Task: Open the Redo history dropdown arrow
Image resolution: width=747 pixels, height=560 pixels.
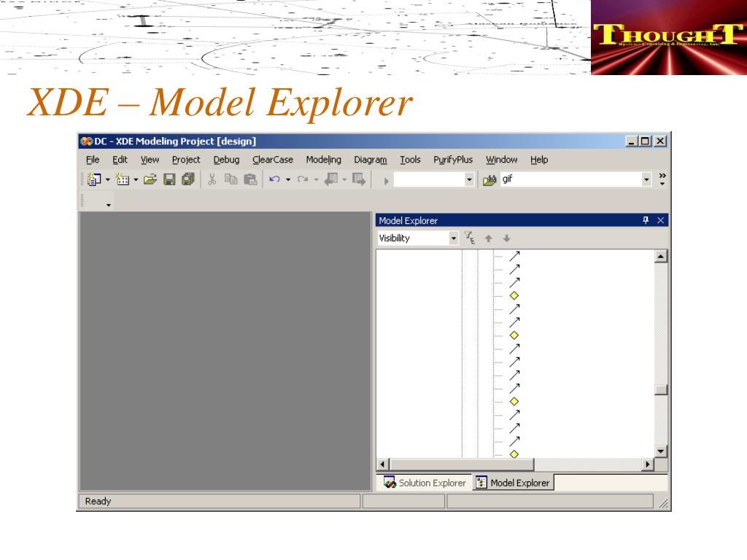Action: pyautogui.click(x=316, y=179)
